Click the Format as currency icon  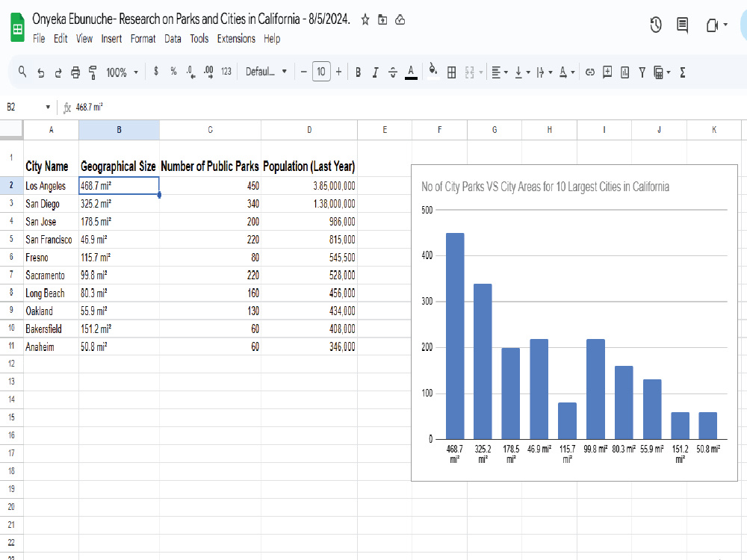click(155, 72)
